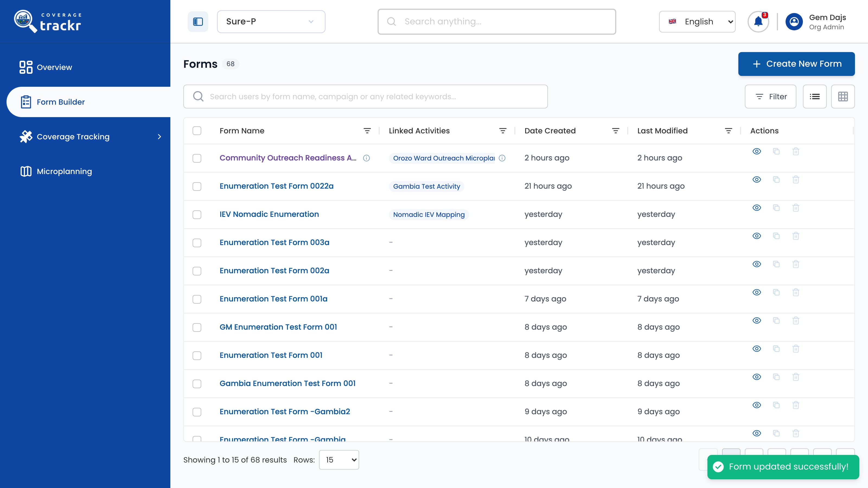Expand the Coverage Tracking submenu

coord(159,137)
